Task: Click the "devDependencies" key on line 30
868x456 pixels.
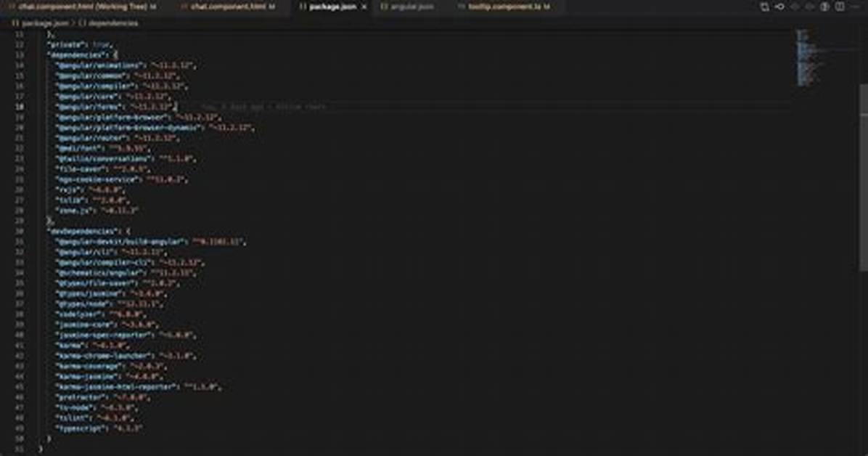Action: (x=82, y=231)
